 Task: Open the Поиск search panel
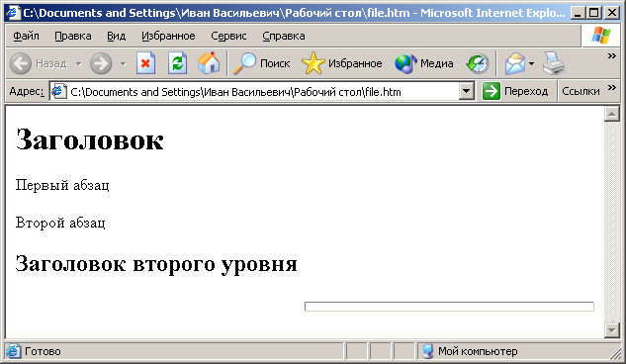(x=262, y=63)
